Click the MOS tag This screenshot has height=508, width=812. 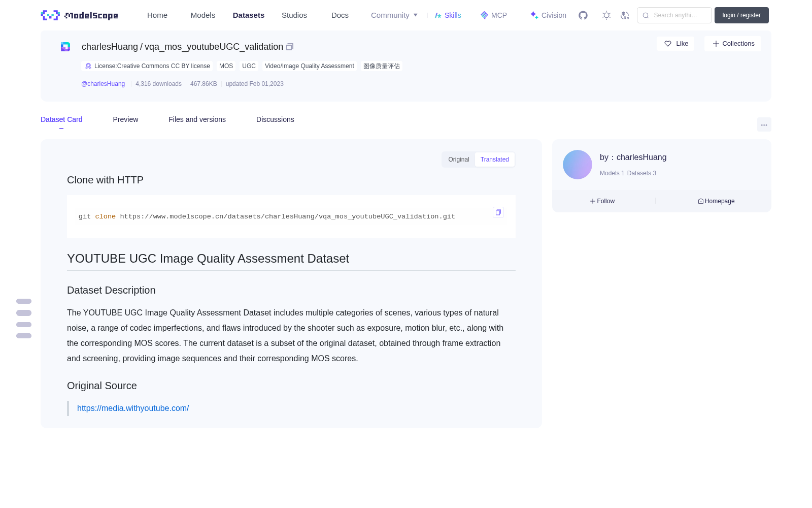pos(226,66)
